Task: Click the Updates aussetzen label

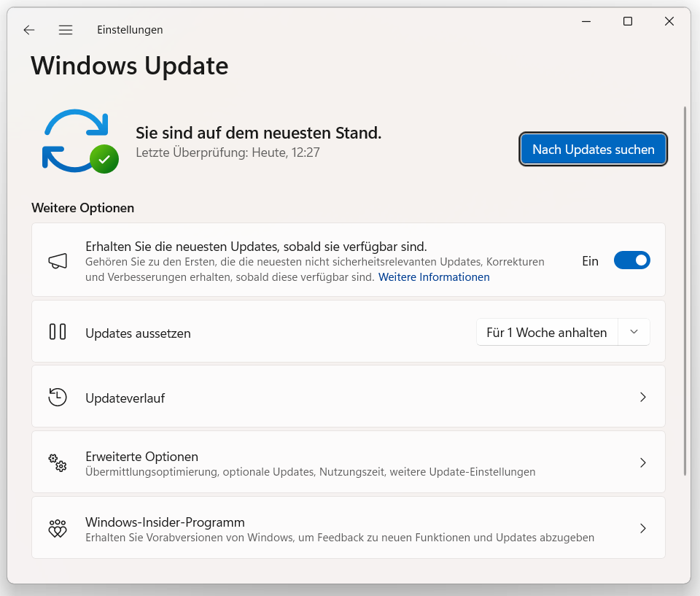Action: pos(138,333)
